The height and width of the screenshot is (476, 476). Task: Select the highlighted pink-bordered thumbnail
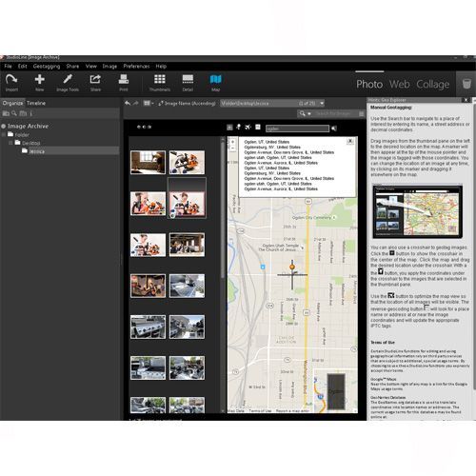pos(187,204)
